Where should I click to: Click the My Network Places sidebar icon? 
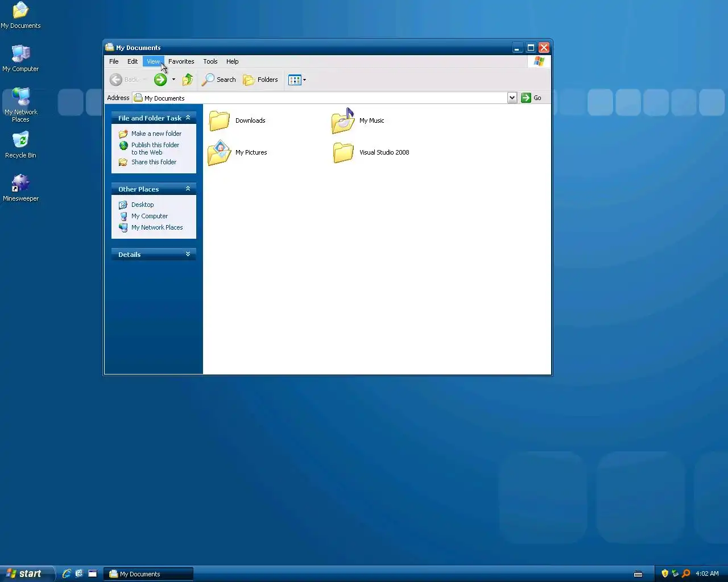[x=123, y=227]
